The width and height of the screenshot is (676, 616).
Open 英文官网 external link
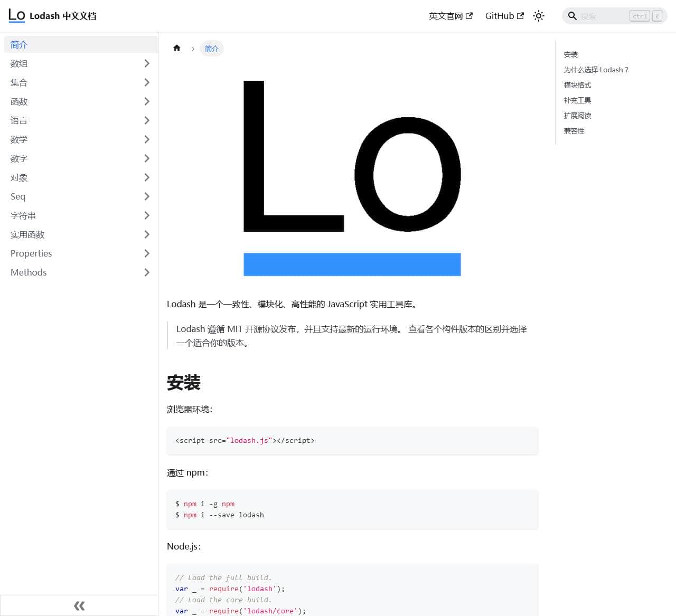coord(450,16)
